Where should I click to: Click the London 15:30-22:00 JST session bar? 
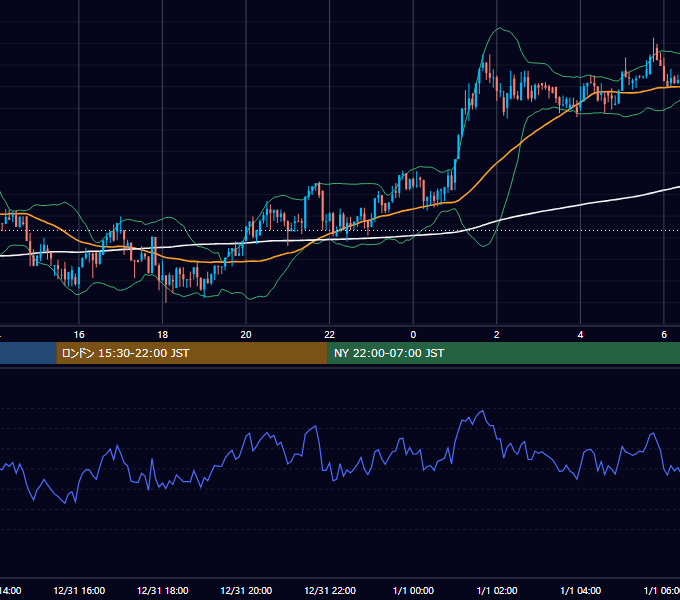pyautogui.click(x=192, y=353)
